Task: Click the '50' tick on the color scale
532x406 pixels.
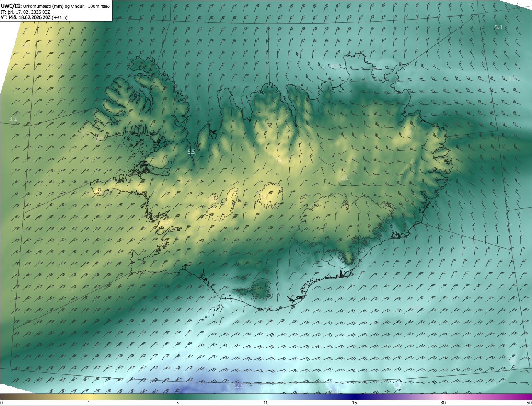Action: coord(529,403)
